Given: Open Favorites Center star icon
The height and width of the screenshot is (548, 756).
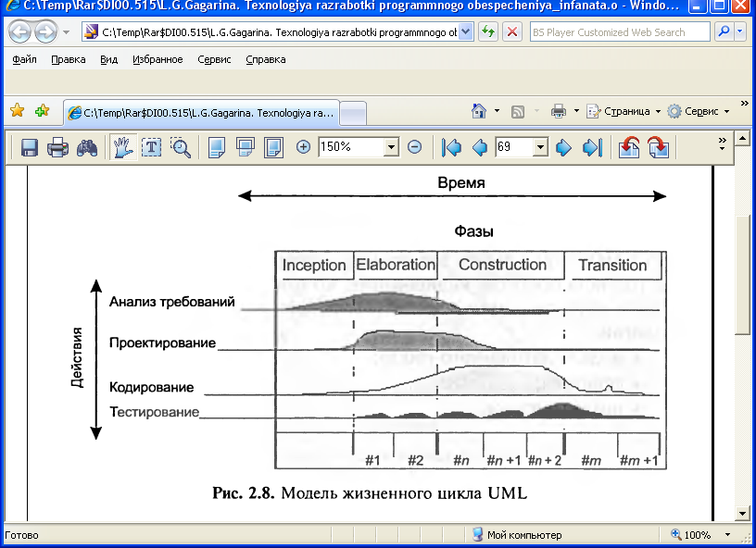Looking at the screenshot, I should pyautogui.click(x=18, y=111).
